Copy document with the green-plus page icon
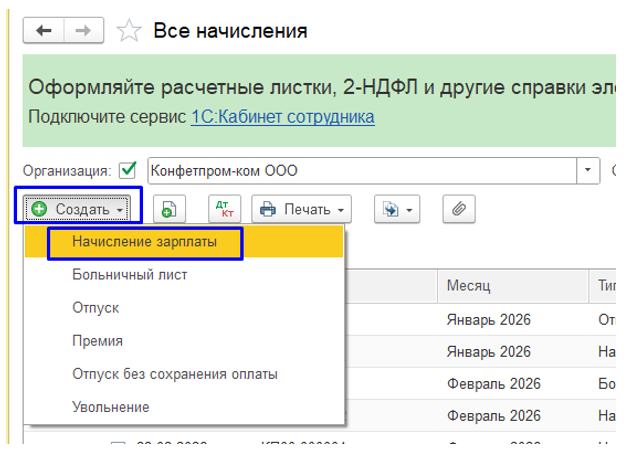This screenshot has height=452, width=628. pos(169,209)
